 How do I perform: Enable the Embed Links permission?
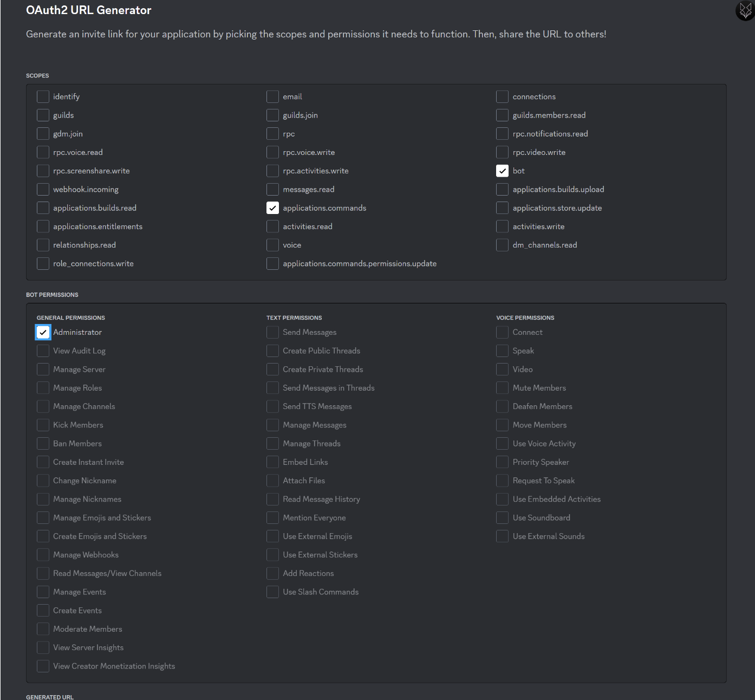point(272,462)
